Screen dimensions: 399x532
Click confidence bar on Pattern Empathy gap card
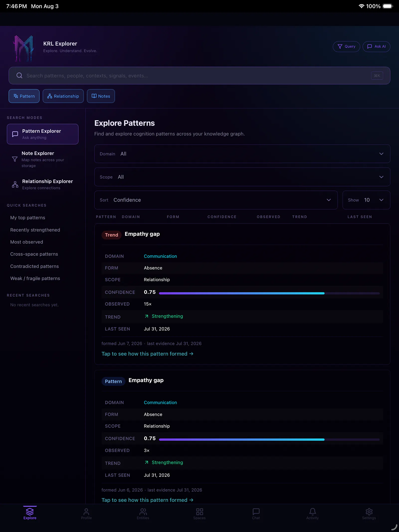pos(269,440)
